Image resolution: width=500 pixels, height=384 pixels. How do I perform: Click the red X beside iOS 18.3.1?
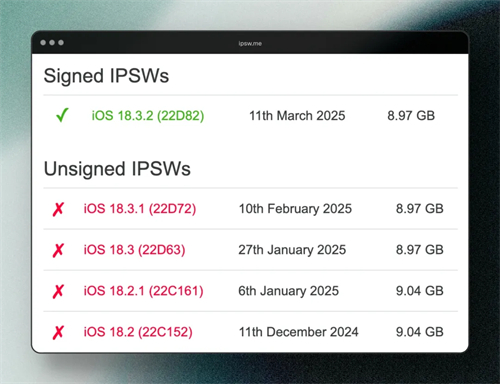(x=58, y=209)
